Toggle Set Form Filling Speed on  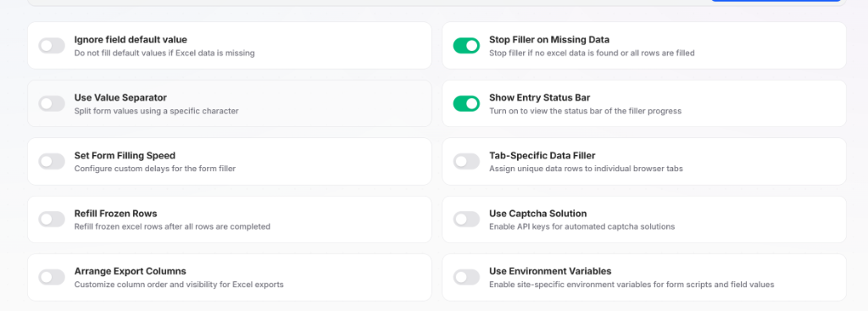52,162
